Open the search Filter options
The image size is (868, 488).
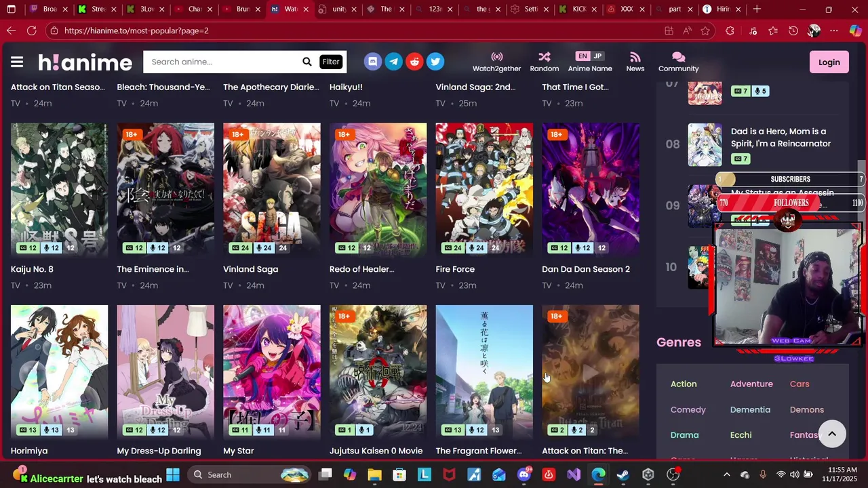pyautogui.click(x=331, y=62)
